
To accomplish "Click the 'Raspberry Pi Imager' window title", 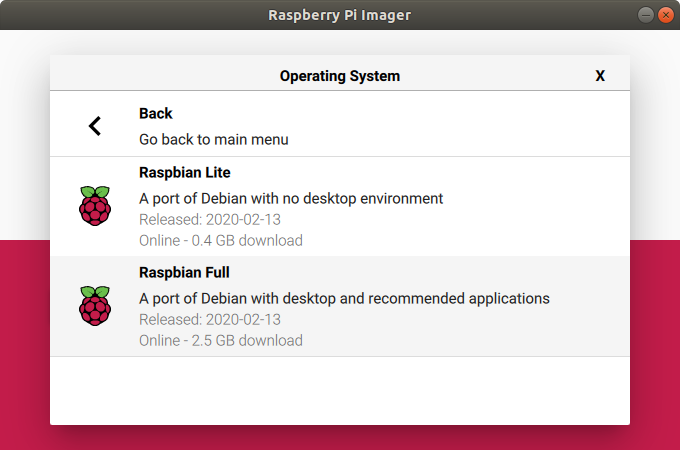I will click(340, 15).
